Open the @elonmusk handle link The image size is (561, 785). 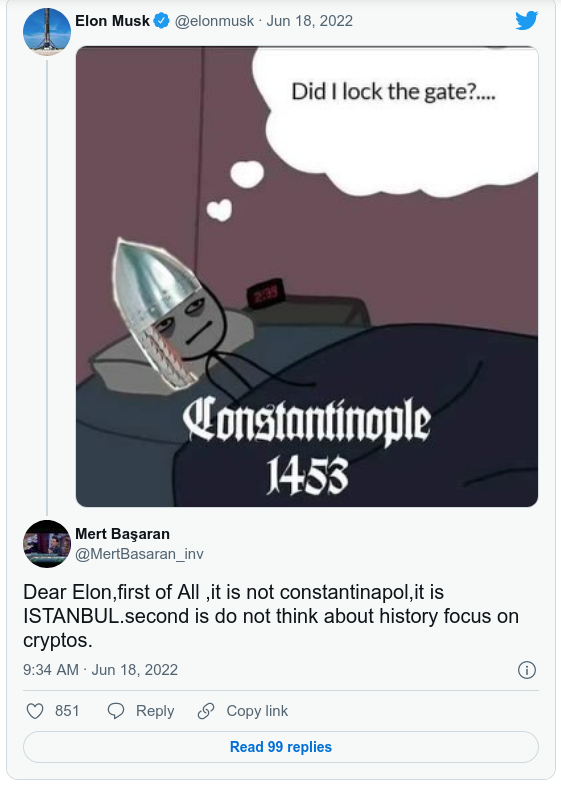click(x=214, y=21)
